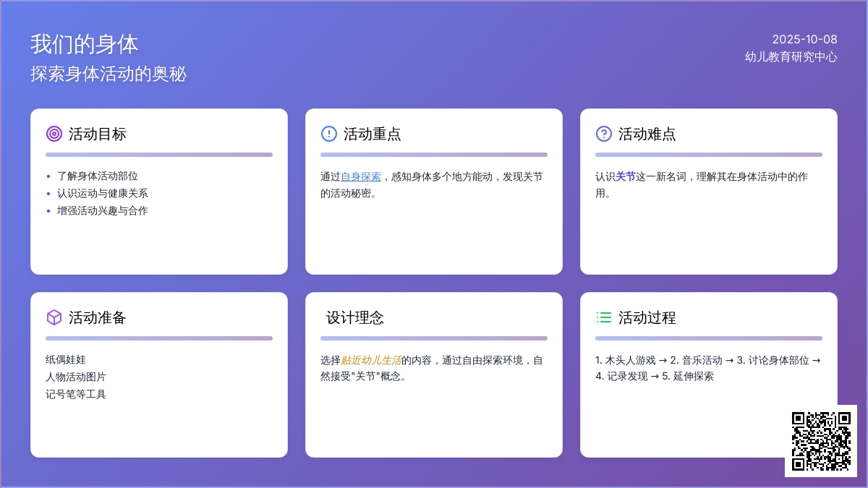Click the gradient divider under 活动目标
This screenshot has height=488, width=868.
coord(159,155)
